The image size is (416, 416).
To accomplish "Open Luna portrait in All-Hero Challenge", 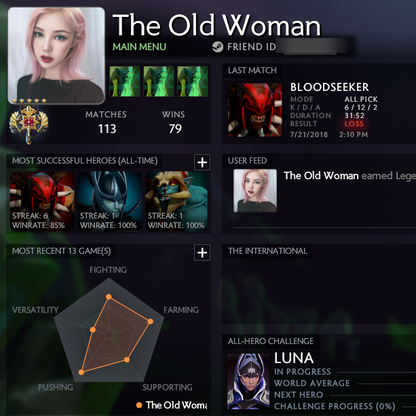I will (x=248, y=381).
